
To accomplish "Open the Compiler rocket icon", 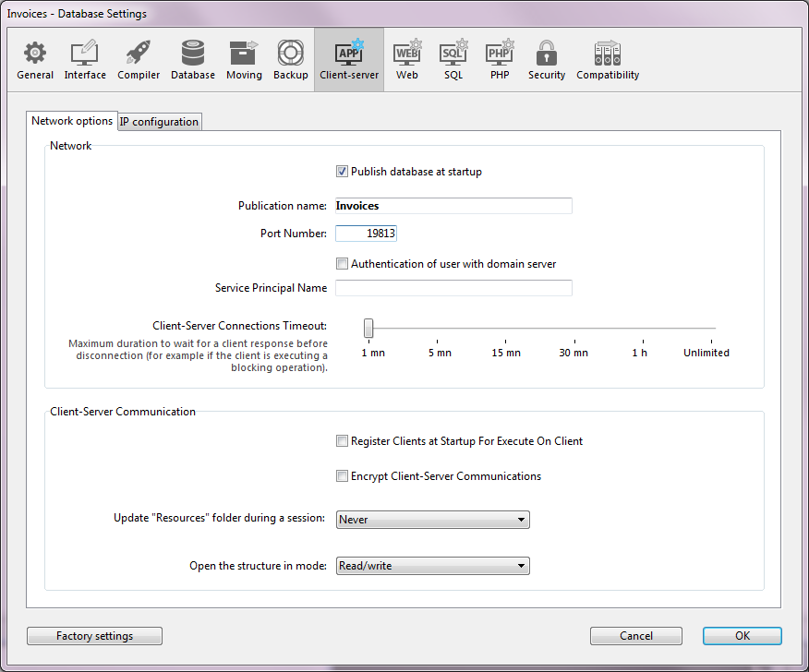I will pyautogui.click(x=139, y=61).
